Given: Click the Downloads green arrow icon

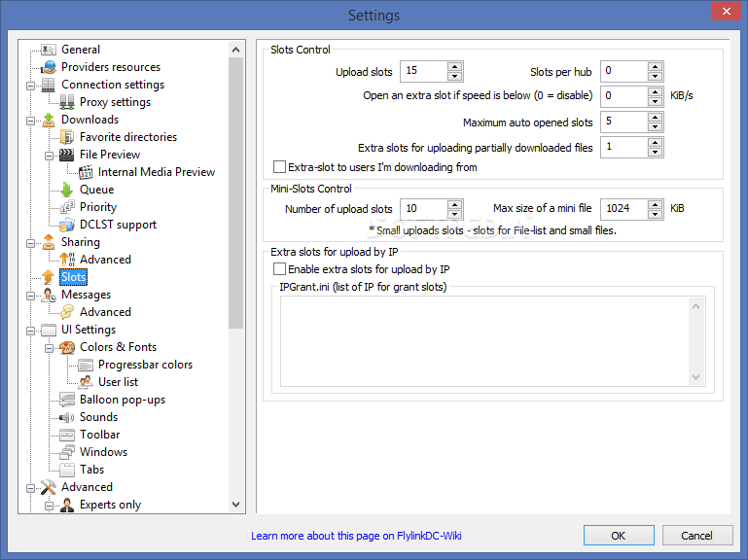Looking at the screenshot, I should tap(49, 120).
